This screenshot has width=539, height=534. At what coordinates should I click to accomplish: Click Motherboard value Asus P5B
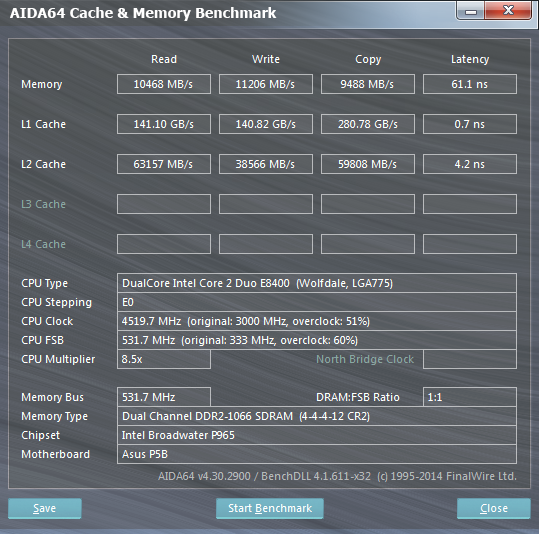[317, 454]
